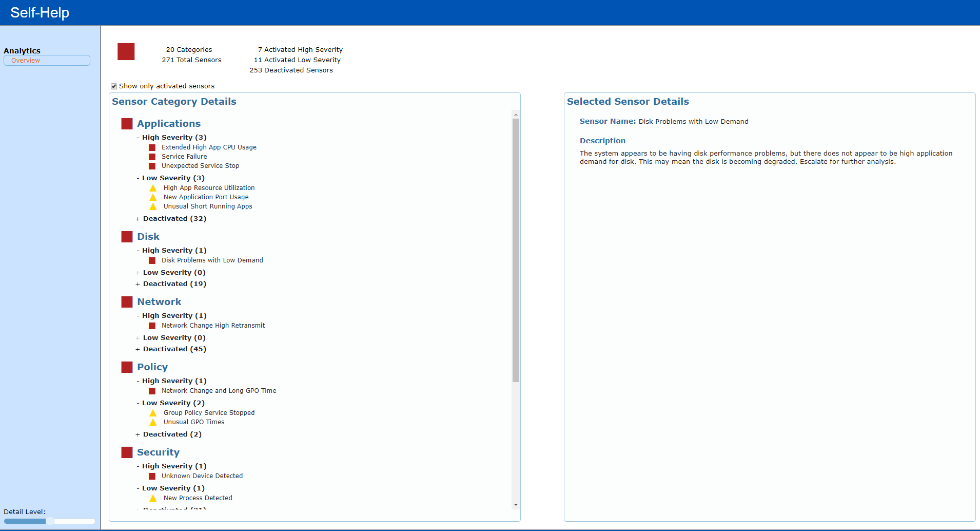
Task: Click red icon beside Disk Problems with Low Demand
Action: coord(152,260)
